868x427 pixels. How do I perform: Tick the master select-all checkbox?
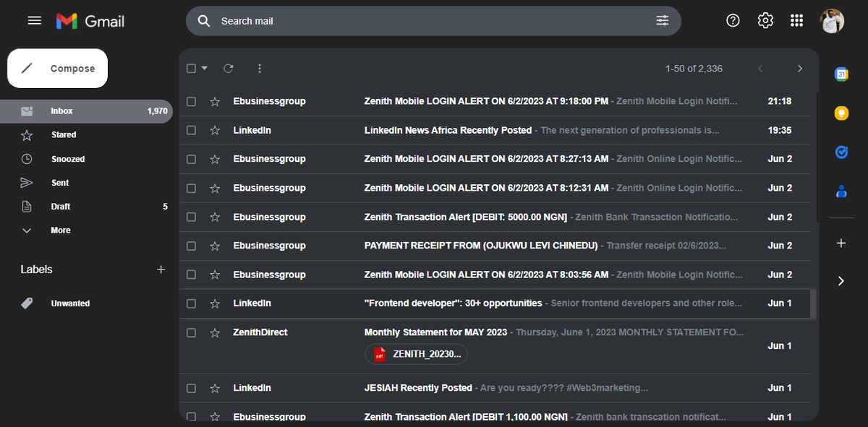191,69
